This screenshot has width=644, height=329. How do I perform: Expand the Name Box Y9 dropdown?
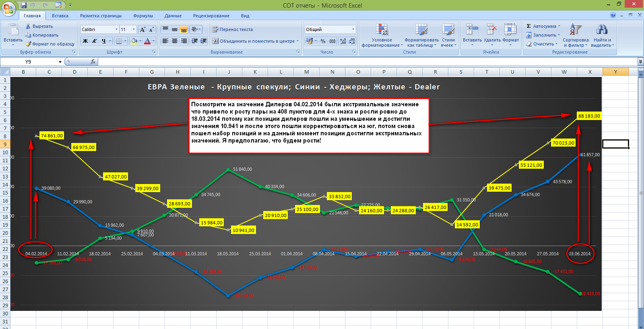(x=60, y=62)
